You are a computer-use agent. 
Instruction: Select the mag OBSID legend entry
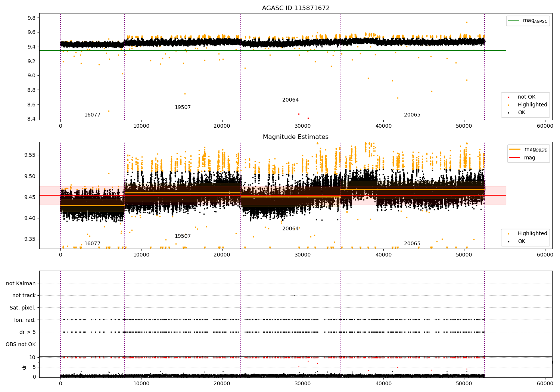click(529, 149)
